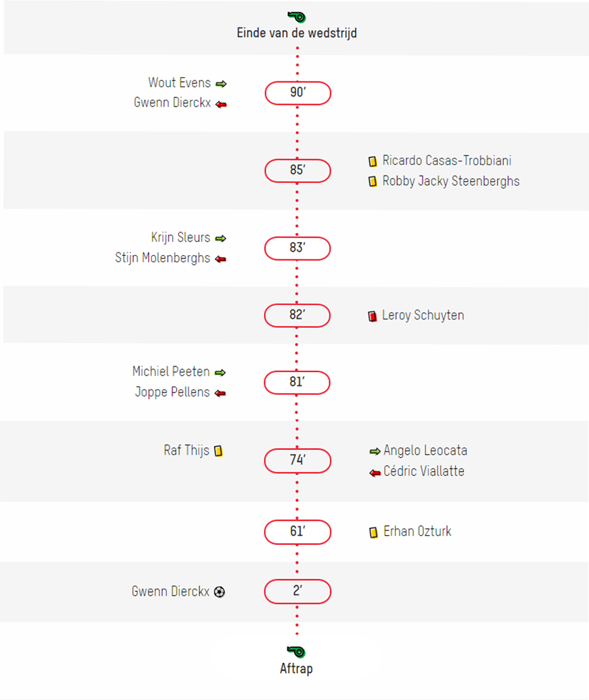
Task: Click the Einde van de wedstrijd label
Action: (x=296, y=33)
